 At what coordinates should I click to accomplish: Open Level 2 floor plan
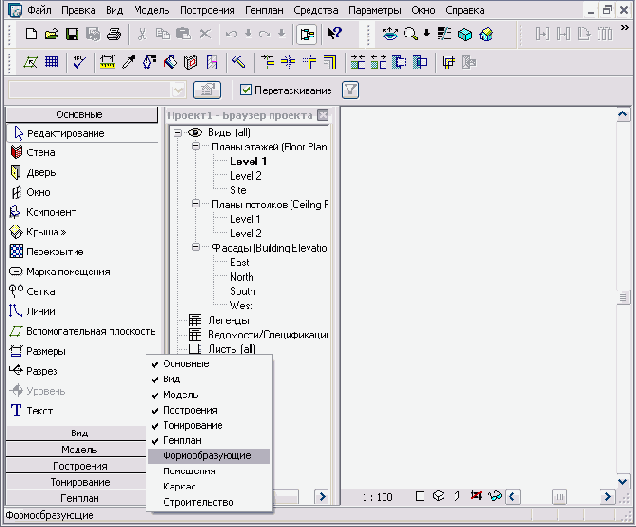coord(246,176)
